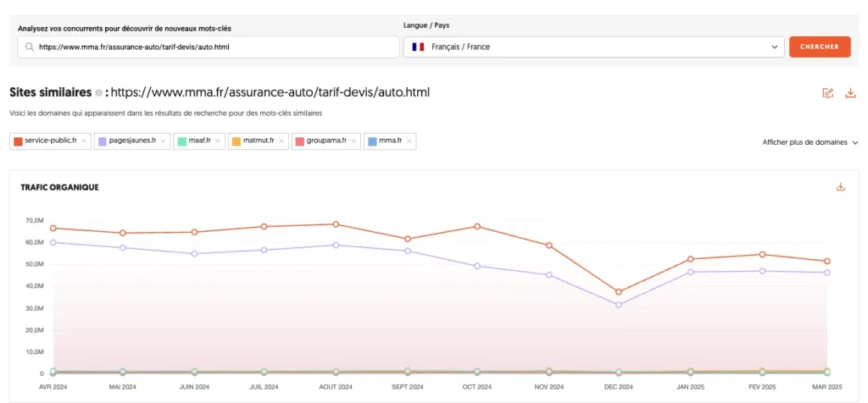Click service-public.fr data point at MAR 2025

coord(827,261)
